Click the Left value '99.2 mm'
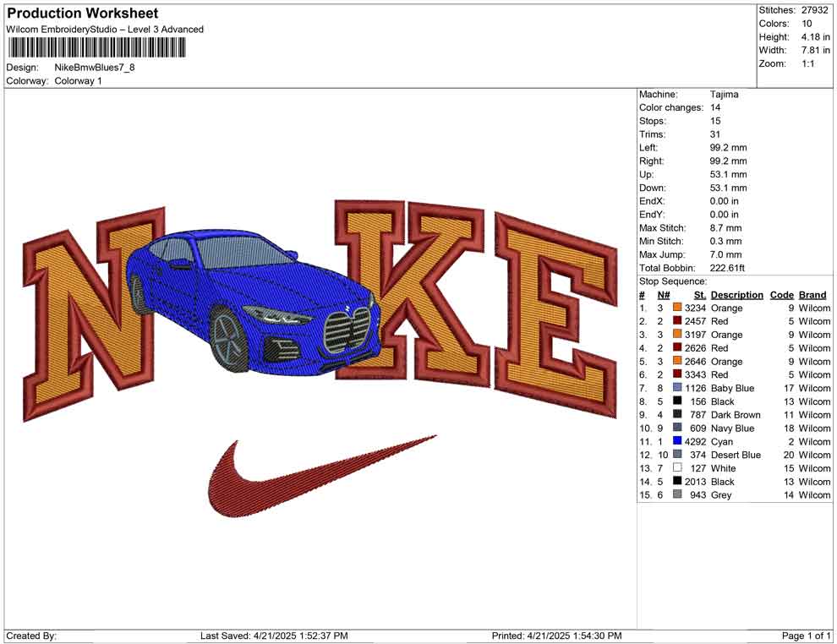837x644 pixels. (728, 147)
